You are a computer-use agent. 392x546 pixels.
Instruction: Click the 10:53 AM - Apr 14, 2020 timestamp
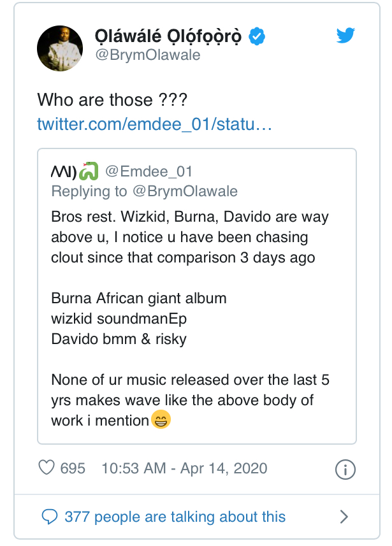click(184, 468)
